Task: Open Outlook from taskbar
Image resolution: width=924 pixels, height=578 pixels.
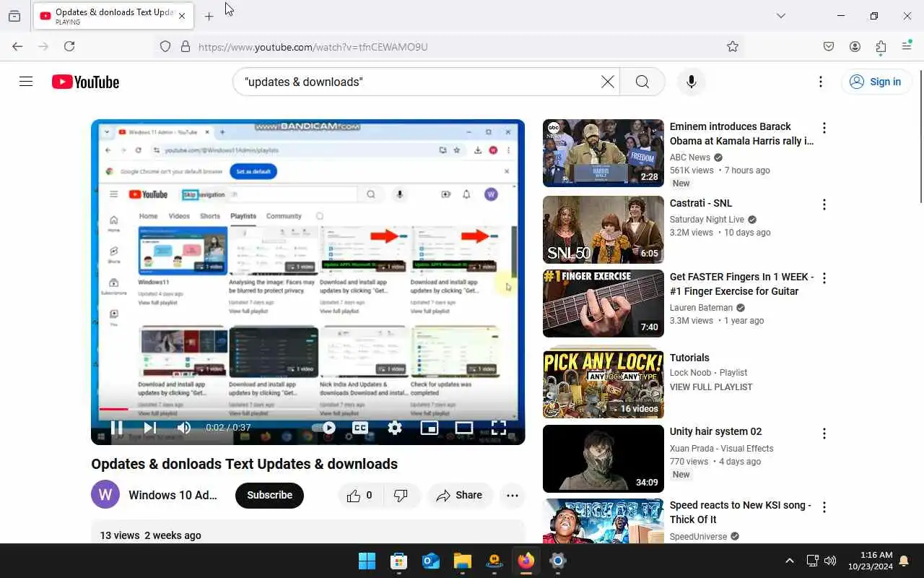Action: tap(430, 561)
